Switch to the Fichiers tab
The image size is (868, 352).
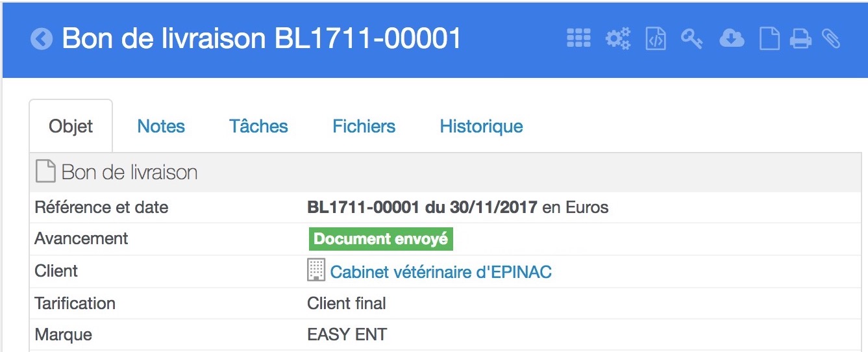(x=364, y=126)
